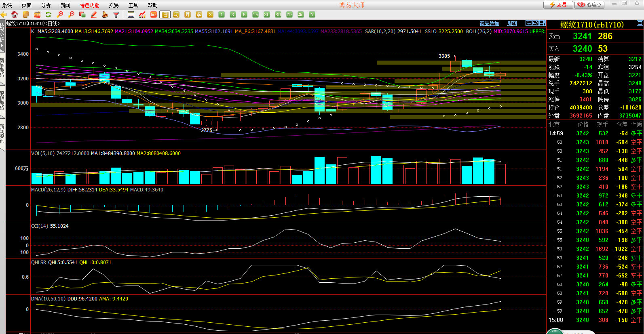644x334 pixels.
Task: Open the 新闻 menu
Action: [65, 5]
